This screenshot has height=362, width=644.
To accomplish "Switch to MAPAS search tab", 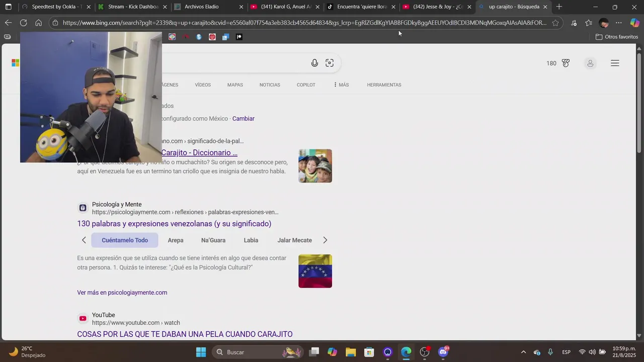I will tap(235, 85).
